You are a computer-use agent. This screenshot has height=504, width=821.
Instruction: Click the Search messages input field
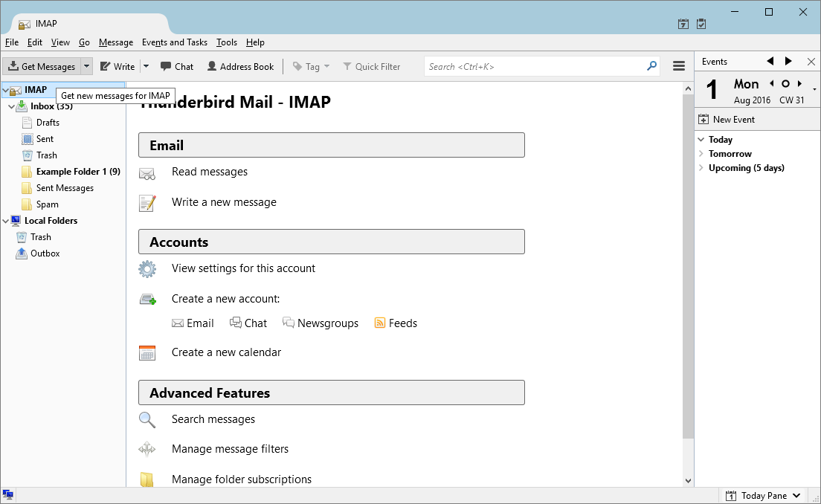tap(534, 66)
